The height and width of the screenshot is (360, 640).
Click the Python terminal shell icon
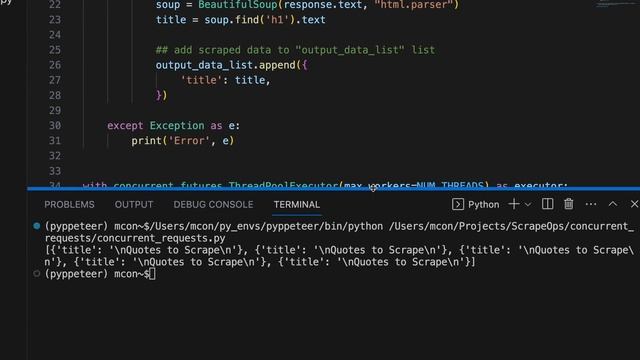pyautogui.click(x=458, y=204)
